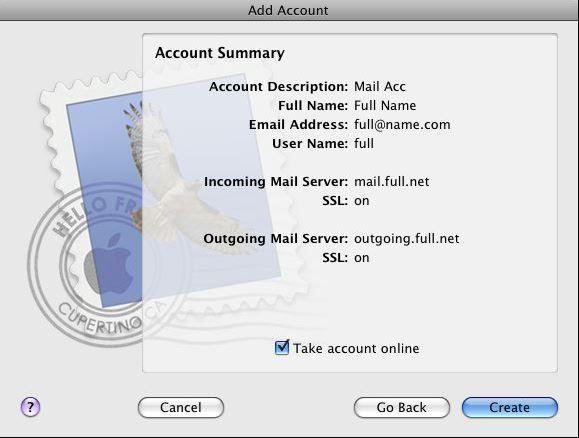Go Back to the previous step
Viewport: 579px width, 438px height.
pyautogui.click(x=402, y=407)
